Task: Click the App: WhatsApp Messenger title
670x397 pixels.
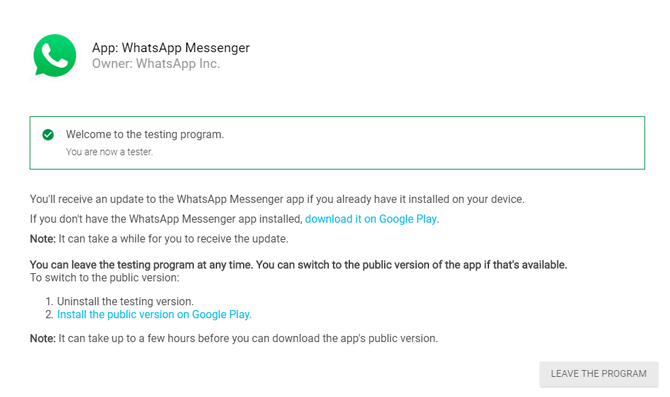Action: tap(171, 48)
